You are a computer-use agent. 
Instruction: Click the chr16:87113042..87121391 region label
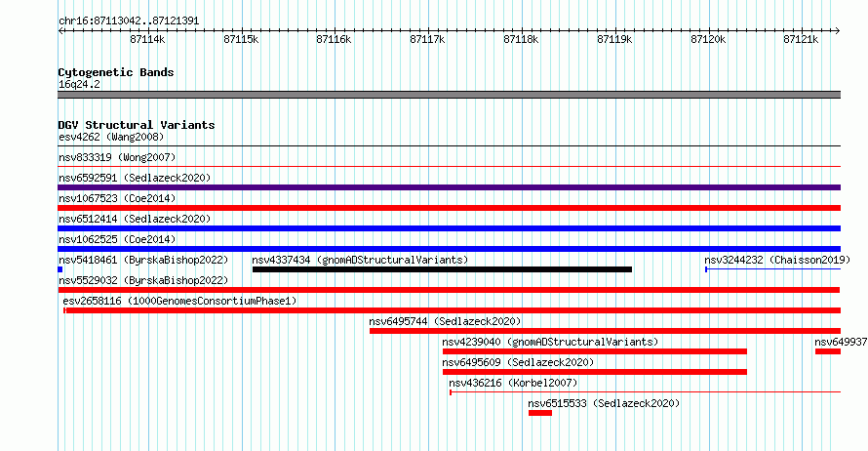point(129,21)
